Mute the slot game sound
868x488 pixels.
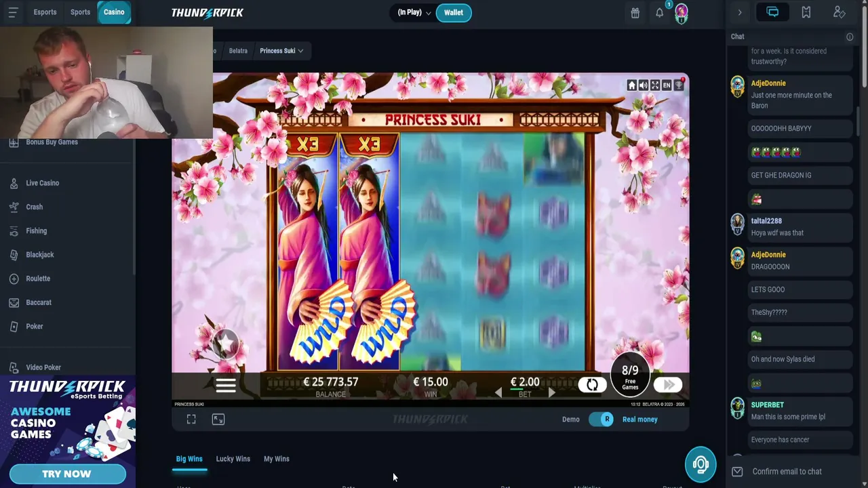click(x=643, y=85)
